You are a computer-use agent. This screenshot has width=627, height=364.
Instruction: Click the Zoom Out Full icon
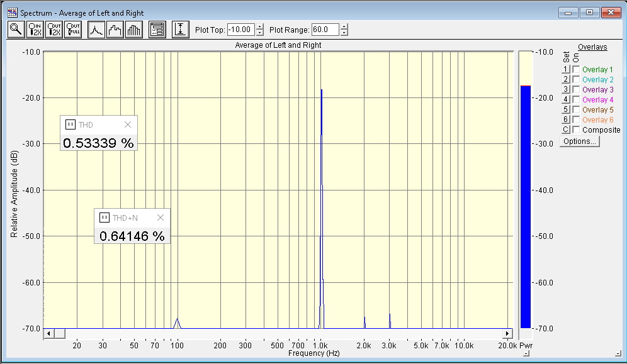[73, 30]
